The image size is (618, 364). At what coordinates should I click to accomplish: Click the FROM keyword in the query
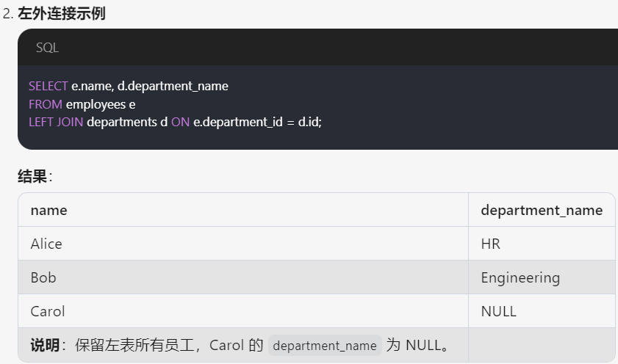click(46, 104)
